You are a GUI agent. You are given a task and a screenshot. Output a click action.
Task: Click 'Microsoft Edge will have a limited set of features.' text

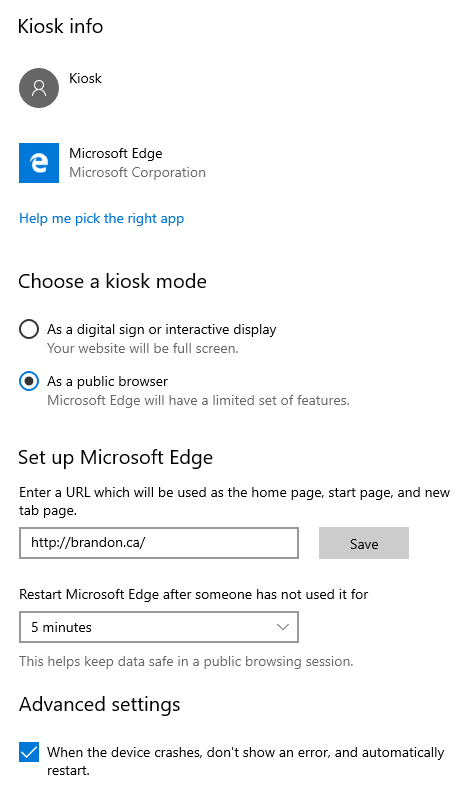pos(198,401)
